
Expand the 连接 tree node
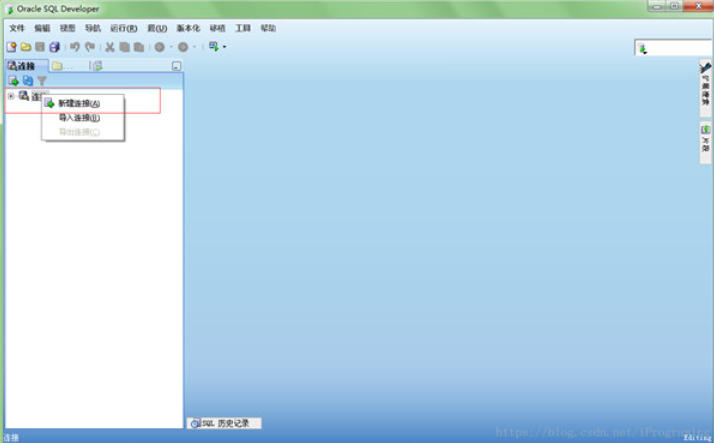coord(10,96)
